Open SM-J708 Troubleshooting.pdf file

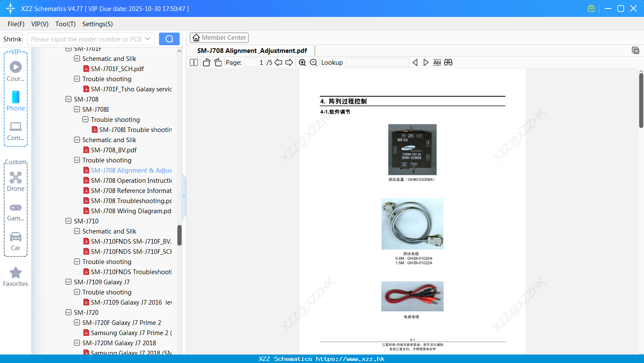127,201
